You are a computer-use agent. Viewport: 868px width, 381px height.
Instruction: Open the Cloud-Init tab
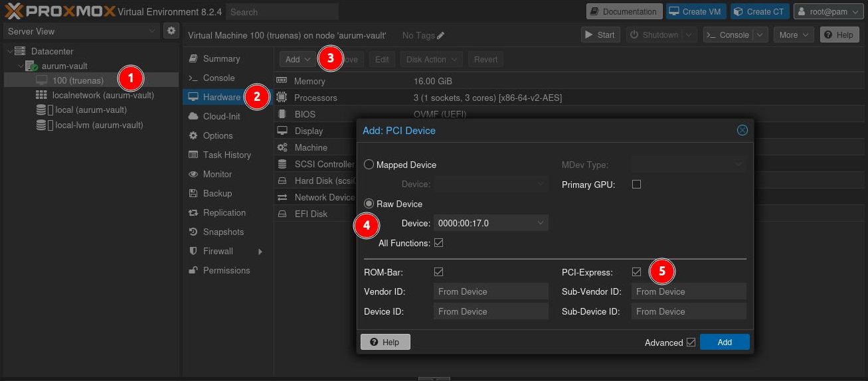click(x=227, y=116)
